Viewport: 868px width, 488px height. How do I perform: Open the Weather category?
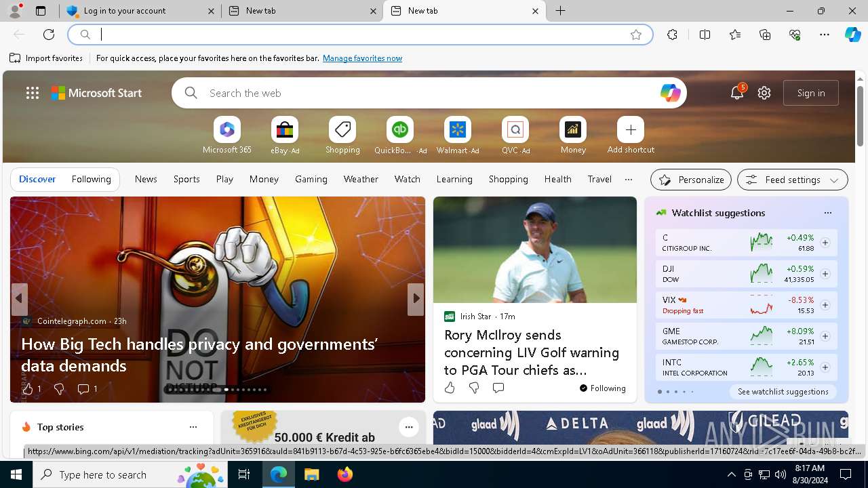coord(361,179)
